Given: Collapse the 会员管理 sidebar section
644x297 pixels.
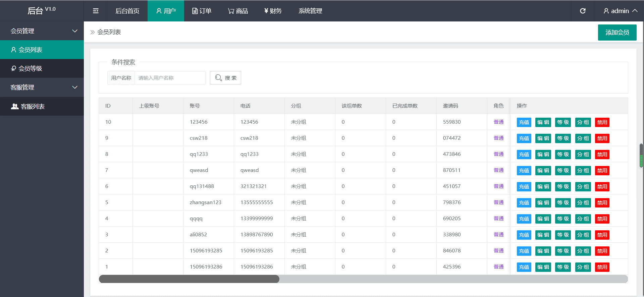Looking at the screenshot, I should tap(42, 31).
